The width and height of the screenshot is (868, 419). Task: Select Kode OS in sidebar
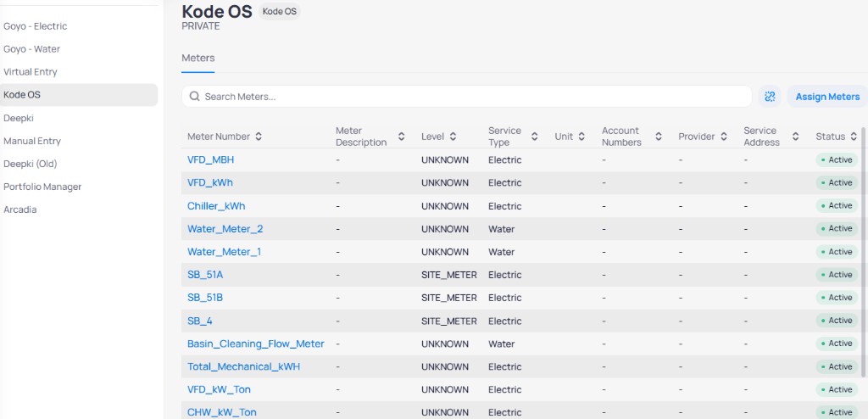(x=79, y=95)
